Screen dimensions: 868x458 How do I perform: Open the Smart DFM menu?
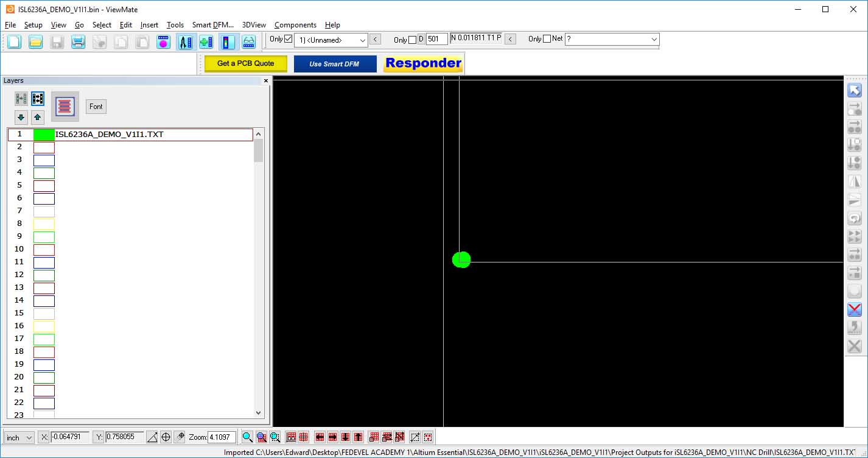tap(212, 25)
